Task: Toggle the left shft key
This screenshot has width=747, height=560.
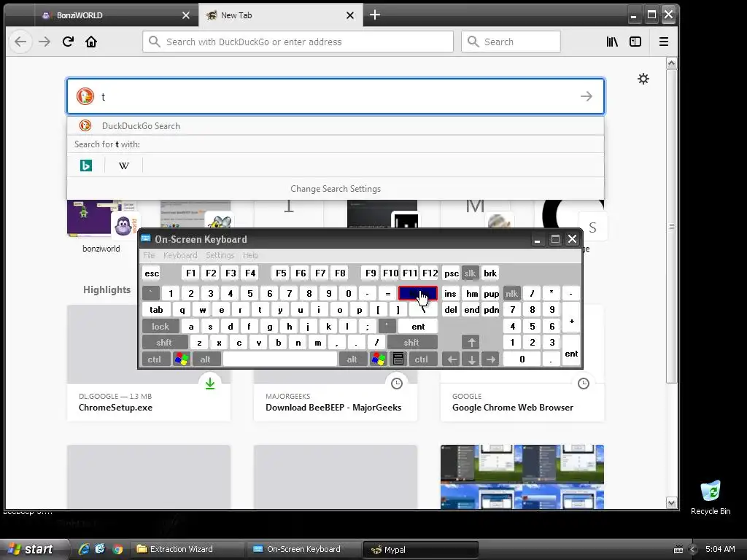Action: [164, 343]
